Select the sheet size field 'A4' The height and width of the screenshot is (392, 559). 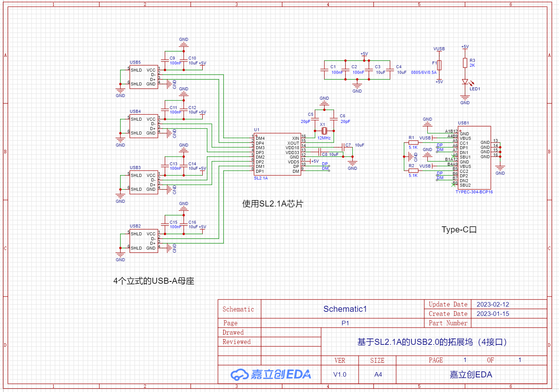point(378,374)
